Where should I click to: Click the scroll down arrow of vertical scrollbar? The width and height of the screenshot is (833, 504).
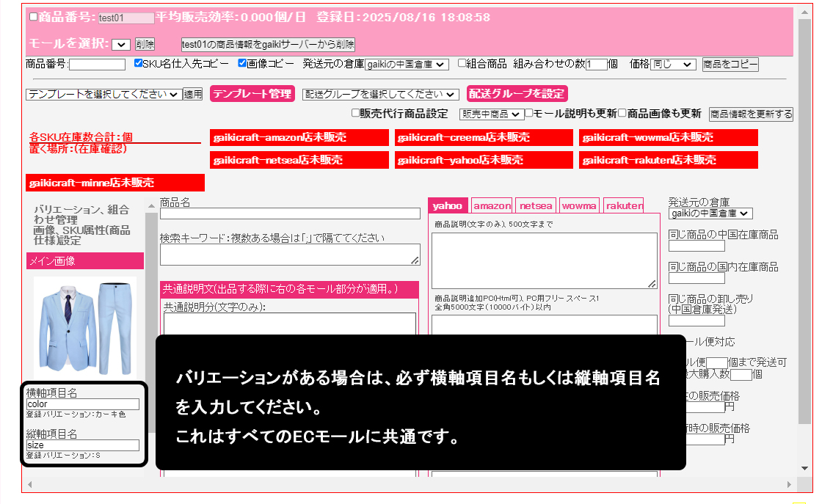tap(804, 468)
